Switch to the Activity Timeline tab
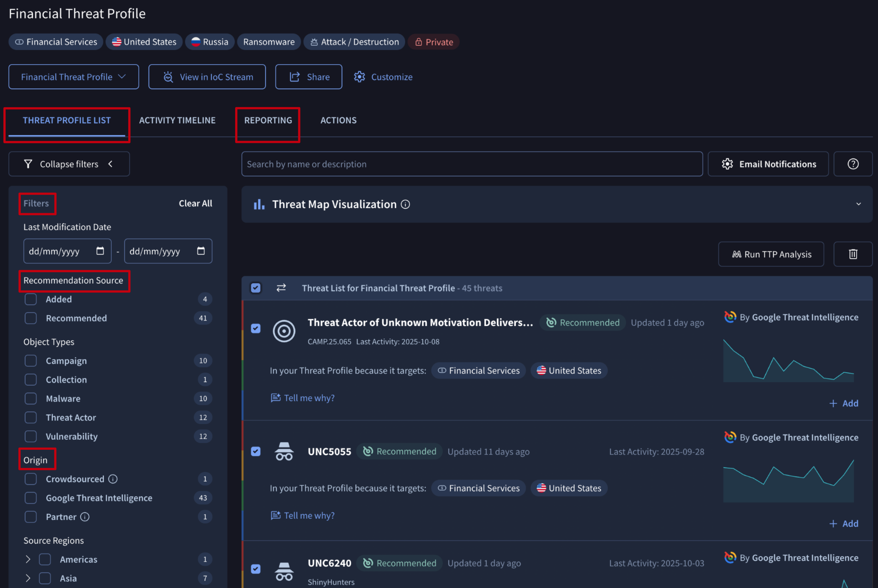 (177, 120)
